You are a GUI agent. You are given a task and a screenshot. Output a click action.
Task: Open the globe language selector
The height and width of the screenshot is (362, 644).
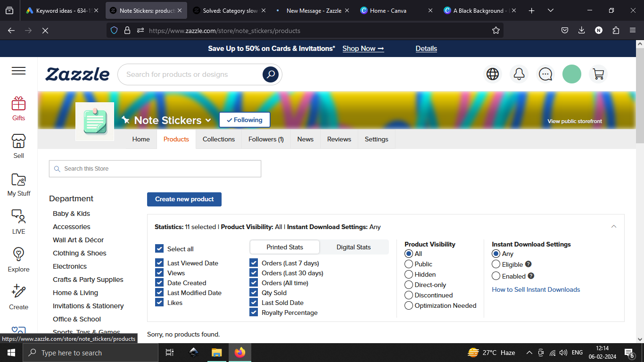click(493, 74)
